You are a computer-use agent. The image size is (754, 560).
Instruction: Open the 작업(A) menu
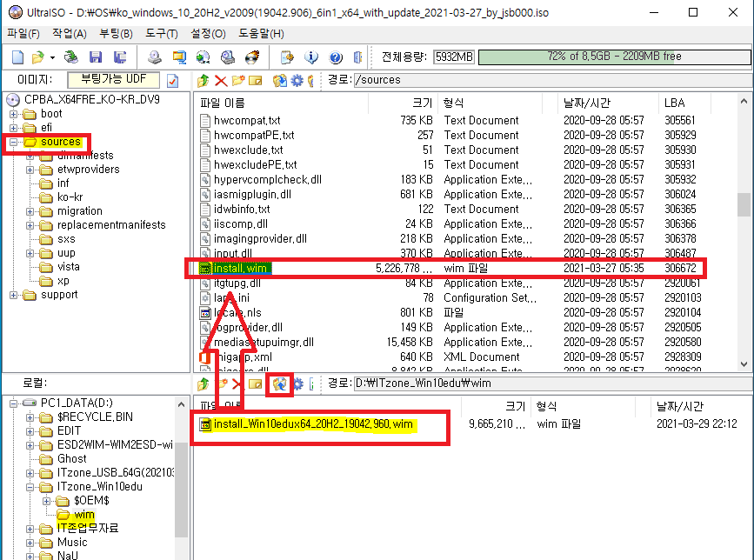[70, 34]
